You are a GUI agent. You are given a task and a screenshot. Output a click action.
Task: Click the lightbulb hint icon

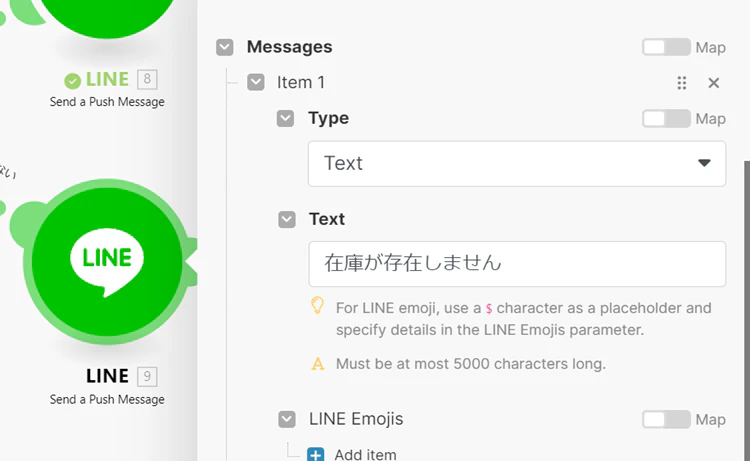317,306
